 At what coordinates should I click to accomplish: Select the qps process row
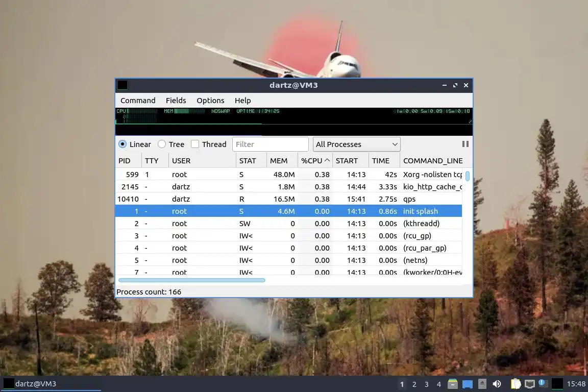point(289,199)
